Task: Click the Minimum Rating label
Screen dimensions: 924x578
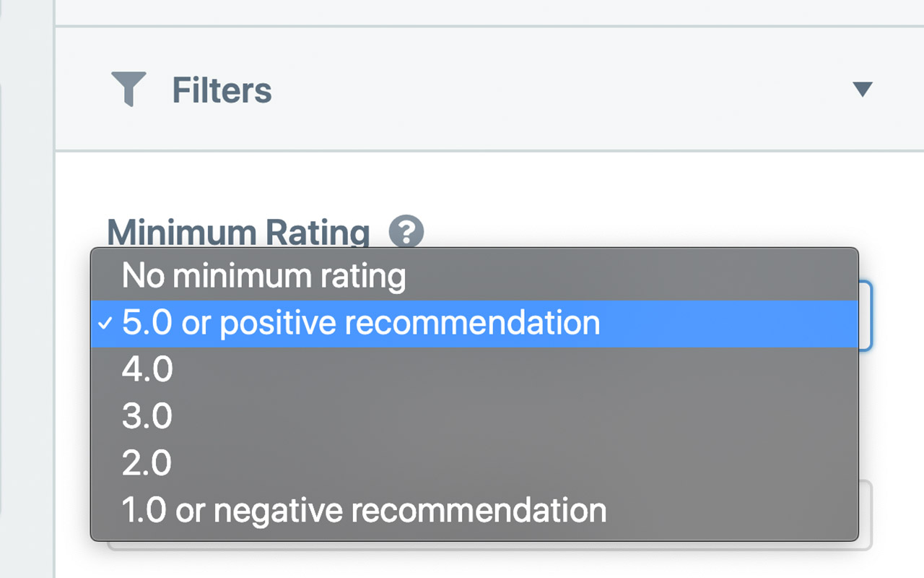Action: pyautogui.click(x=238, y=232)
